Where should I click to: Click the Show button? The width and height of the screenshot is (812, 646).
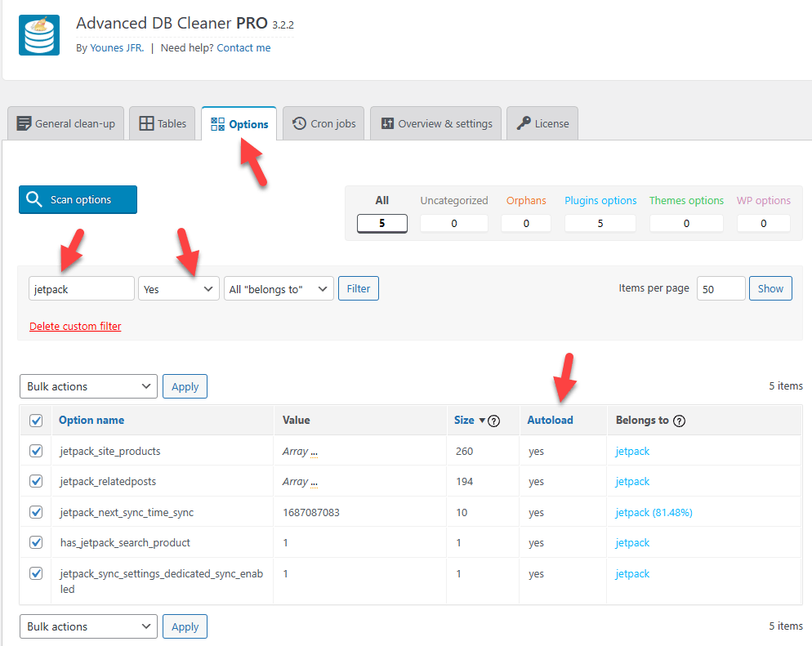[x=770, y=288]
